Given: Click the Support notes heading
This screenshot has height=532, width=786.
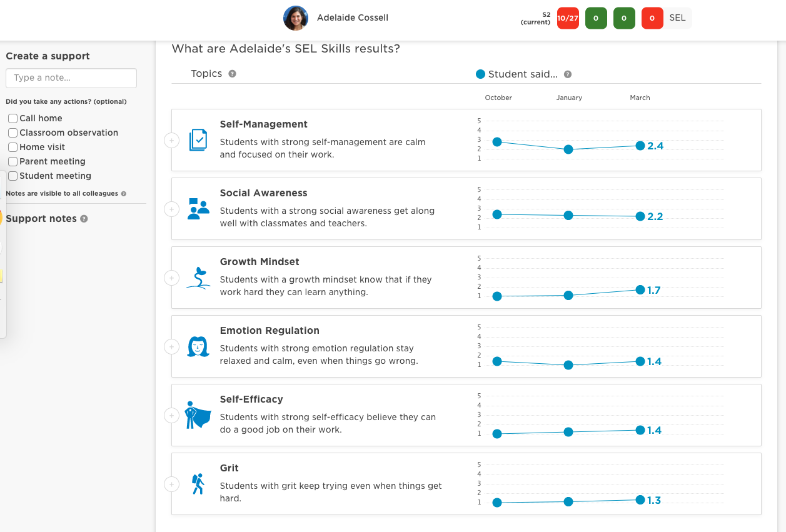Looking at the screenshot, I should pos(41,219).
